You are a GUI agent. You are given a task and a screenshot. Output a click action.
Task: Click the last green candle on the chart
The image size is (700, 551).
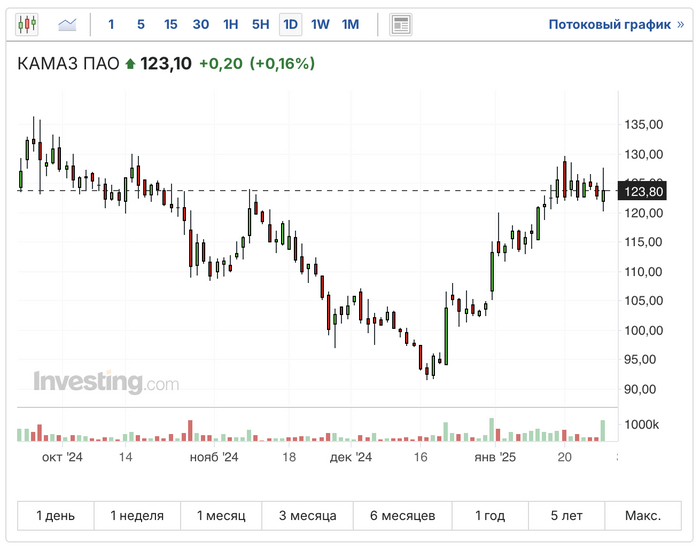pyautogui.click(x=603, y=196)
